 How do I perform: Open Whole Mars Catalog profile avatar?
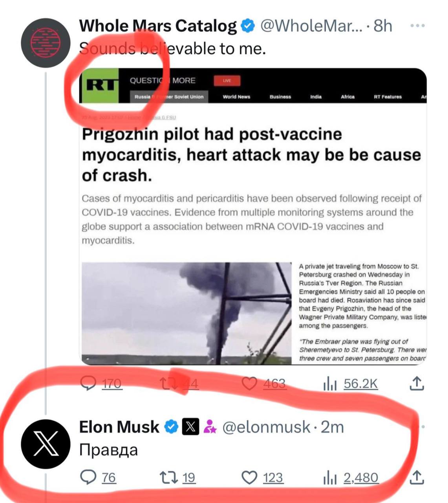tap(46, 43)
